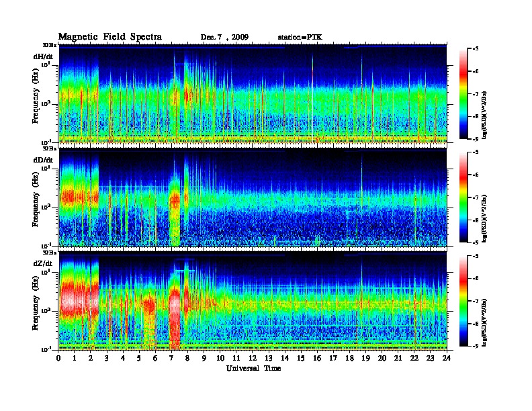Click the "-8" value on the dD/dt color scale
532x411 pixels.
[476, 220]
